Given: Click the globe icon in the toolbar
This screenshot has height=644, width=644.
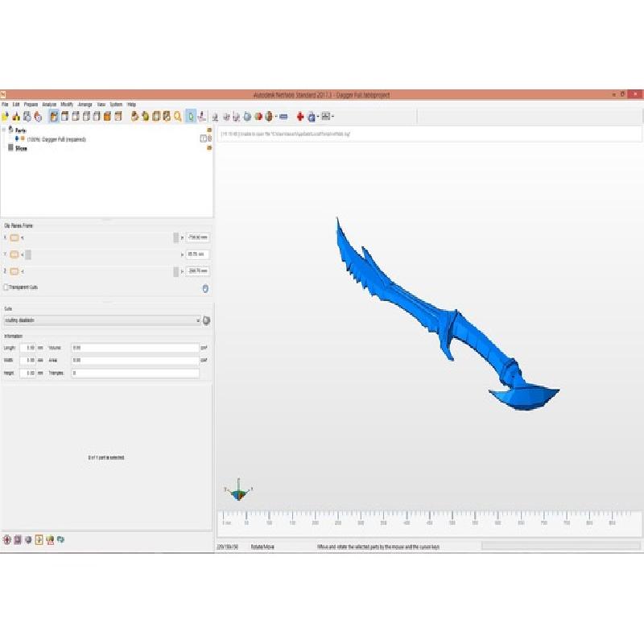Looking at the screenshot, I should [269, 117].
